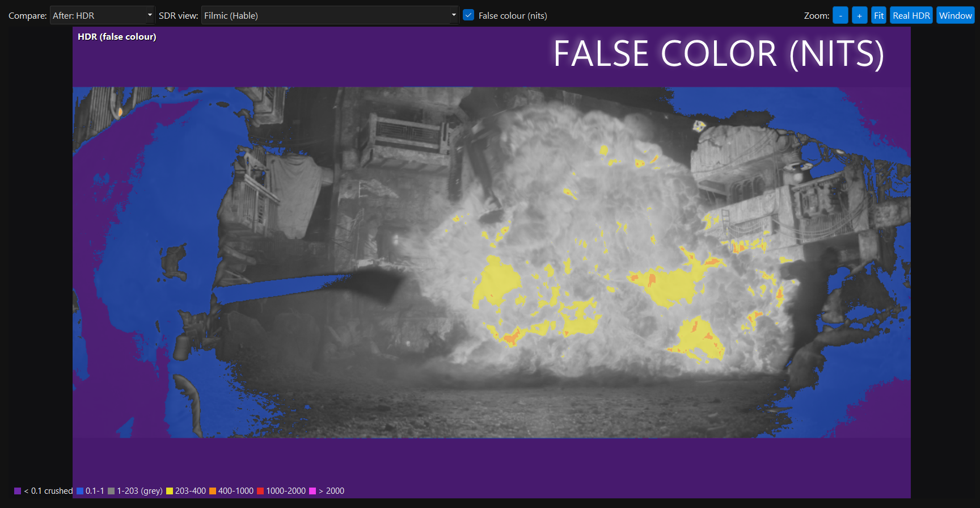The width and height of the screenshot is (980, 508).
Task: Click the Window zoom button
Action: tap(956, 15)
